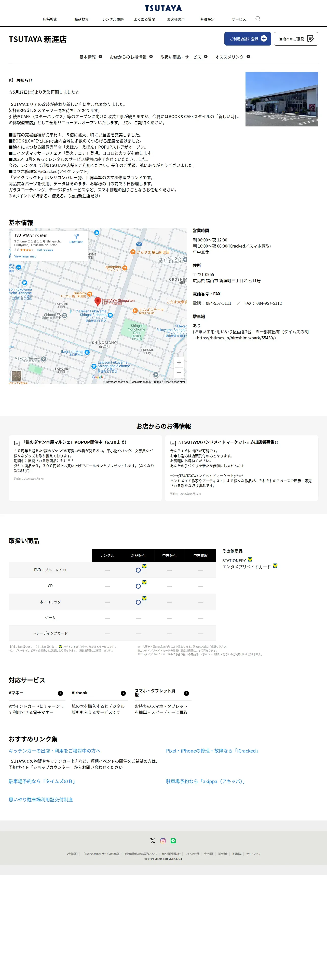The height and width of the screenshot is (980, 327).
Task: Click 個人情報保護方針 footer link
Action: [x=171, y=854]
